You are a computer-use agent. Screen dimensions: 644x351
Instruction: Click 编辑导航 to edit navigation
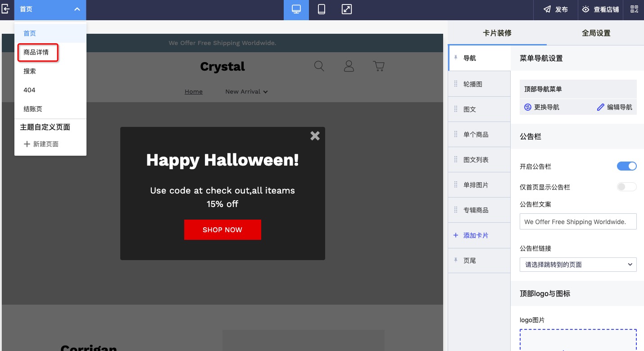pyautogui.click(x=614, y=107)
